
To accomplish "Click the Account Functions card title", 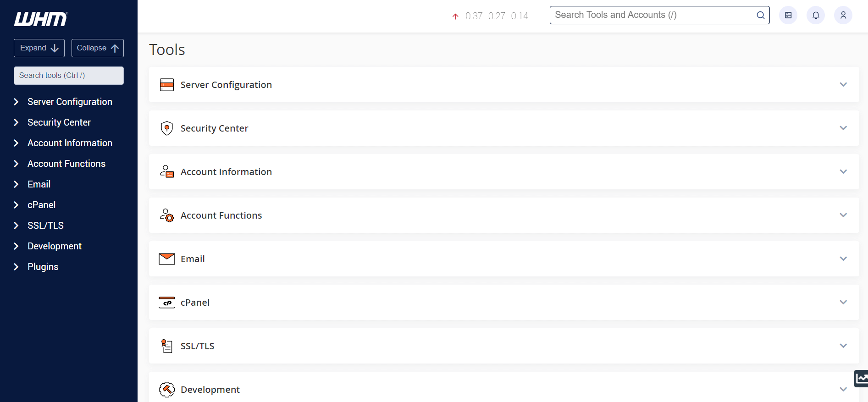I will click(221, 215).
